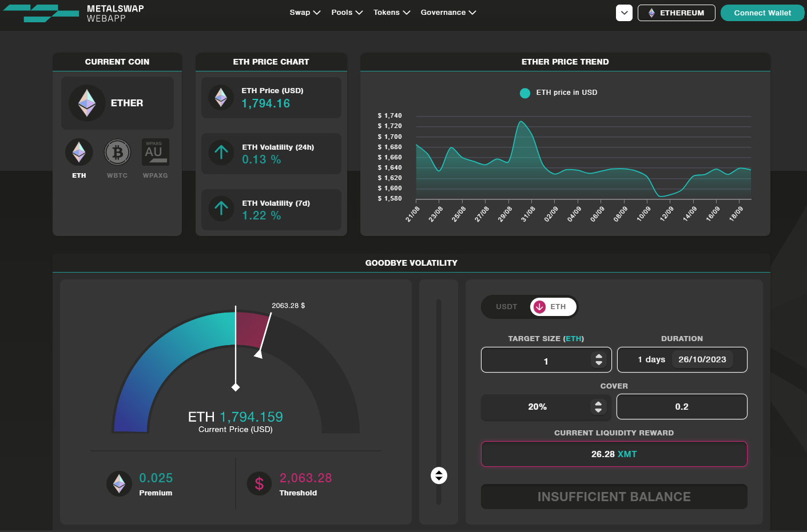The width and height of the screenshot is (807, 532).
Task: Open the Swap menu
Action: (305, 13)
